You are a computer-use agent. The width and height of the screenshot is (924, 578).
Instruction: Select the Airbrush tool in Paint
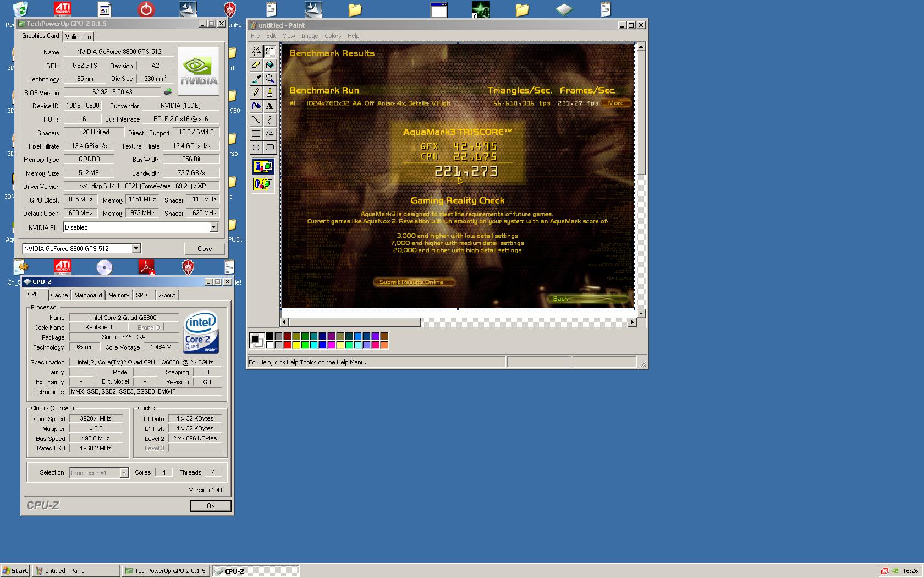point(256,106)
